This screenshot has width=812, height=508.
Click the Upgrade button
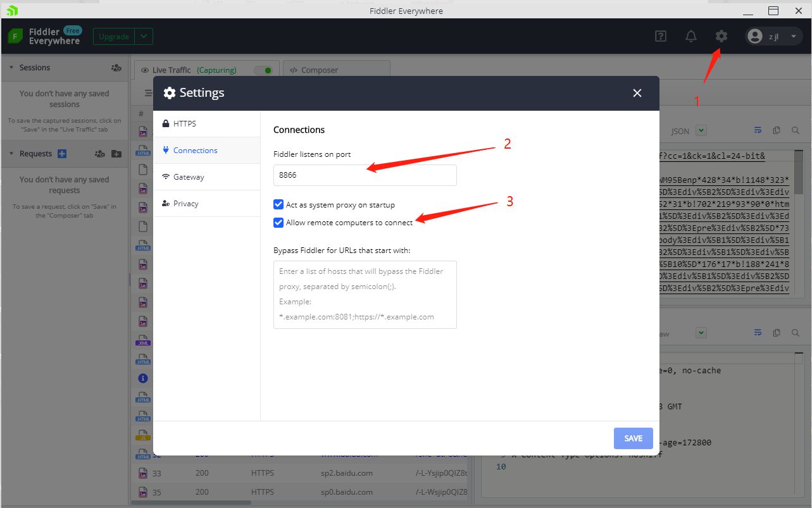tap(114, 37)
